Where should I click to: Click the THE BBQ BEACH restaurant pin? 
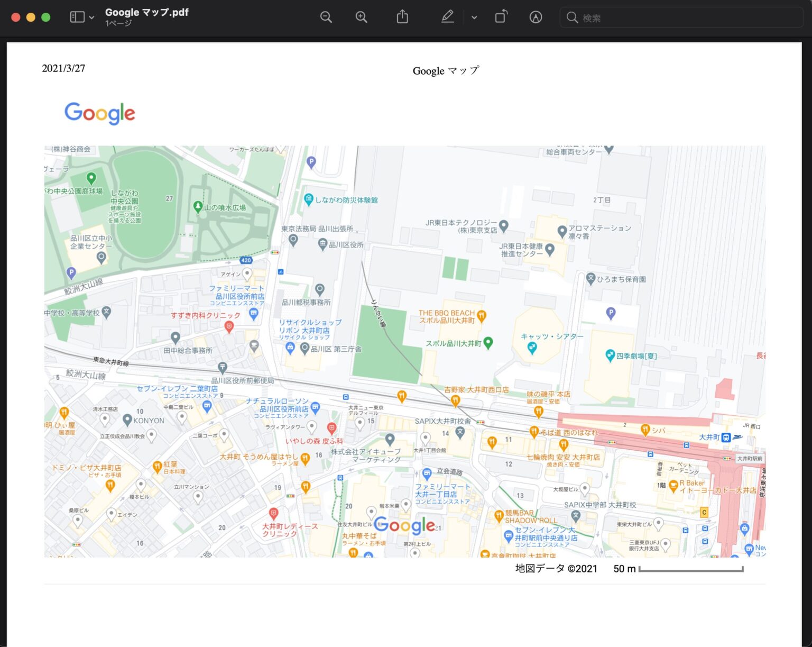pos(481,316)
